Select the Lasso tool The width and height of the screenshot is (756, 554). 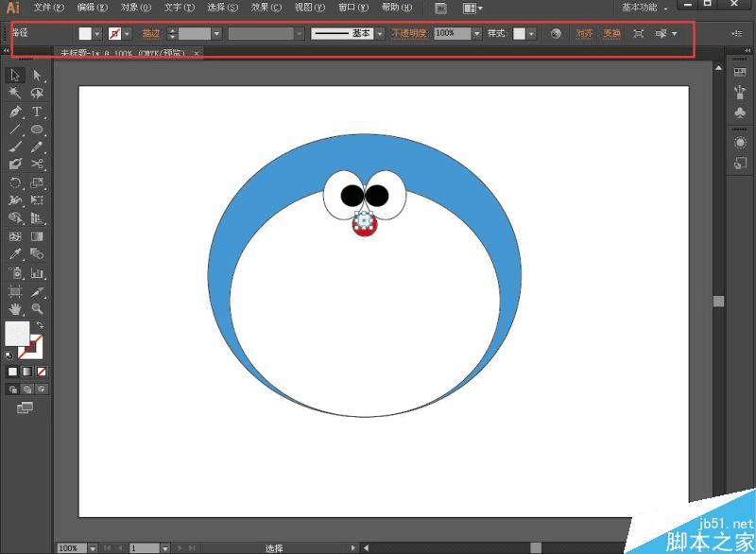37,93
